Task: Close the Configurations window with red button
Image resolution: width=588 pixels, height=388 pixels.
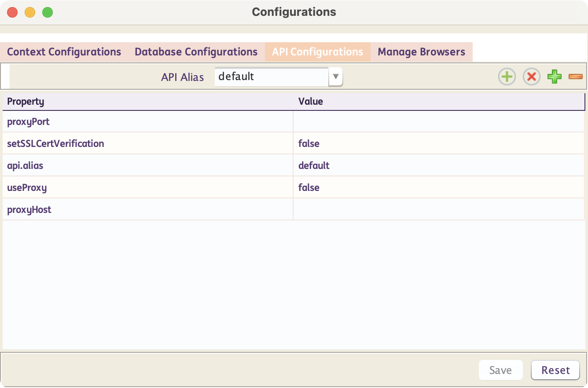Action: (12, 12)
